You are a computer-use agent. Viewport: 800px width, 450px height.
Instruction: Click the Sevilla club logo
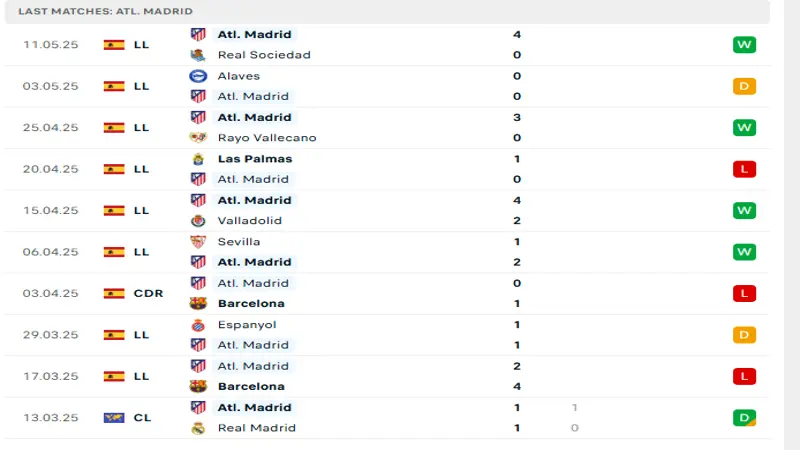point(198,242)
